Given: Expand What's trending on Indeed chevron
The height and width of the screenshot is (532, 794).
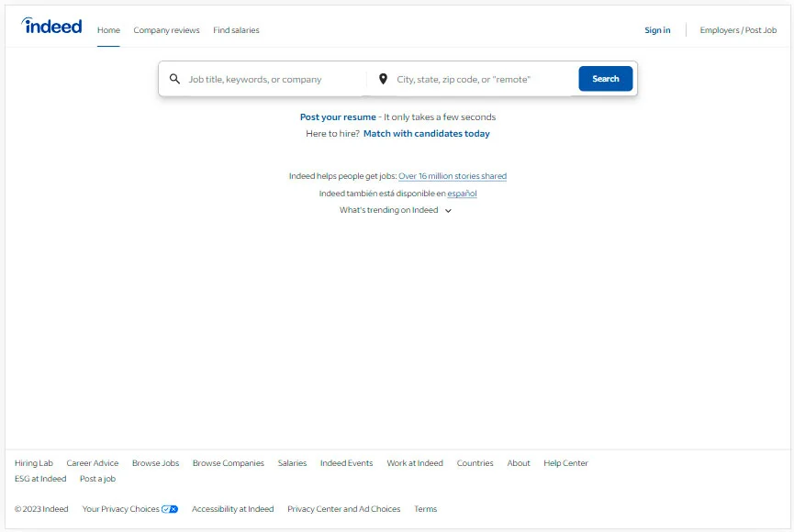Looking at the screenshot, I should (448, 211).
